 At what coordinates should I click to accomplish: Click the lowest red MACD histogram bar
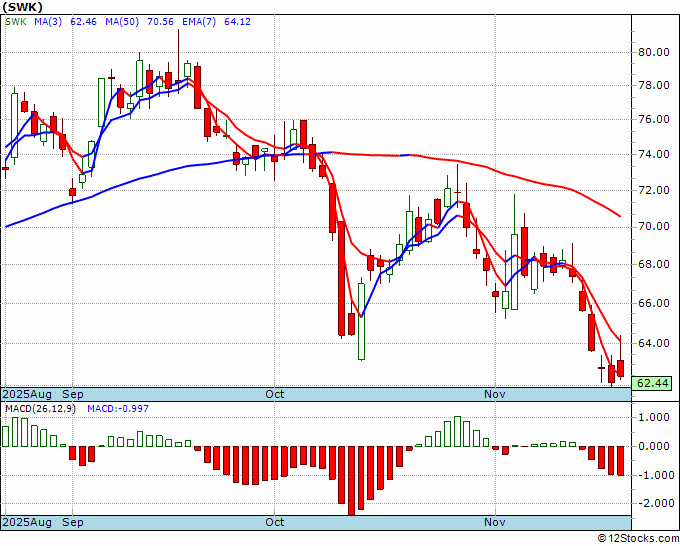pyautogui.click(x=351, y=481)
